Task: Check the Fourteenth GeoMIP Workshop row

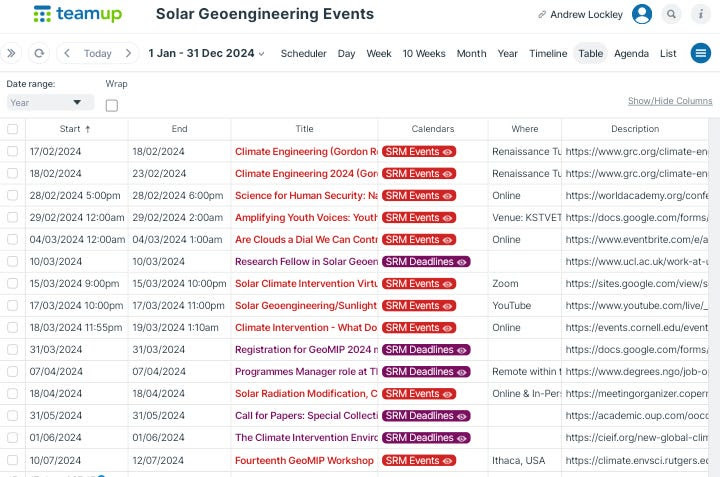Action: tap(12, 461)
